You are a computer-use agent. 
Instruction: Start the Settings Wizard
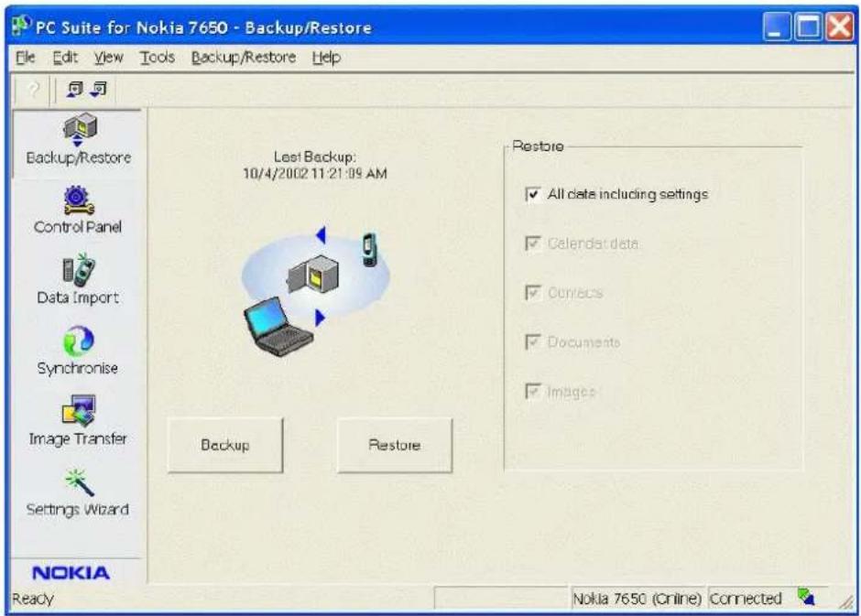(78, 492)
